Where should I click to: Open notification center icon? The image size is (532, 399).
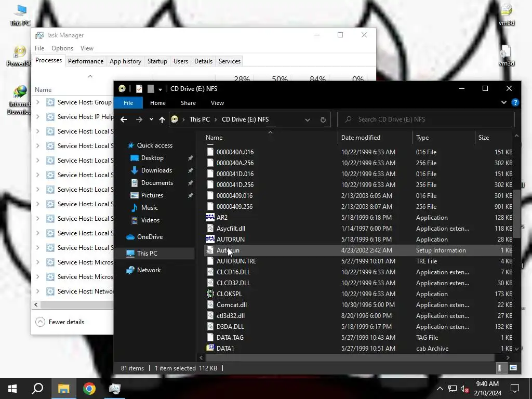[515, 389]
